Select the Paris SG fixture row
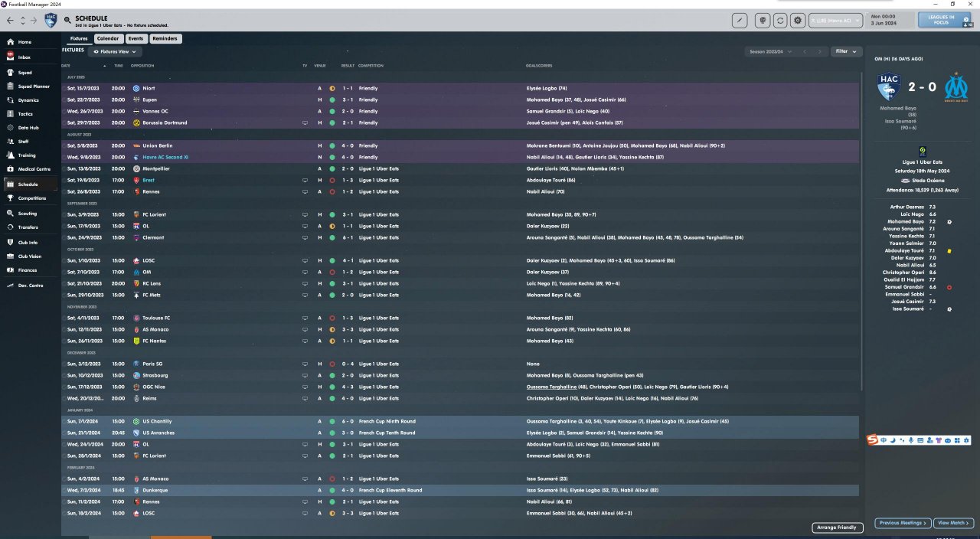Viewport: 980px width, 539px height. point(460,364)
